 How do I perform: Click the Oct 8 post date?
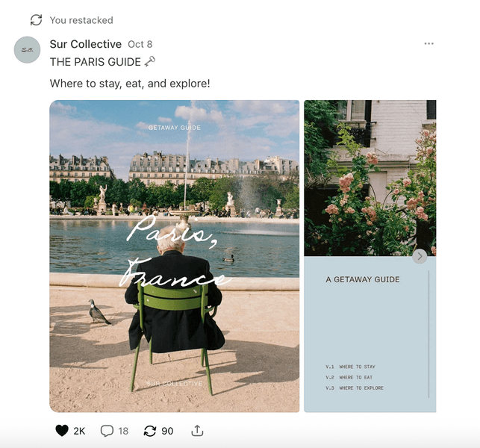click(x=140, y=44)
